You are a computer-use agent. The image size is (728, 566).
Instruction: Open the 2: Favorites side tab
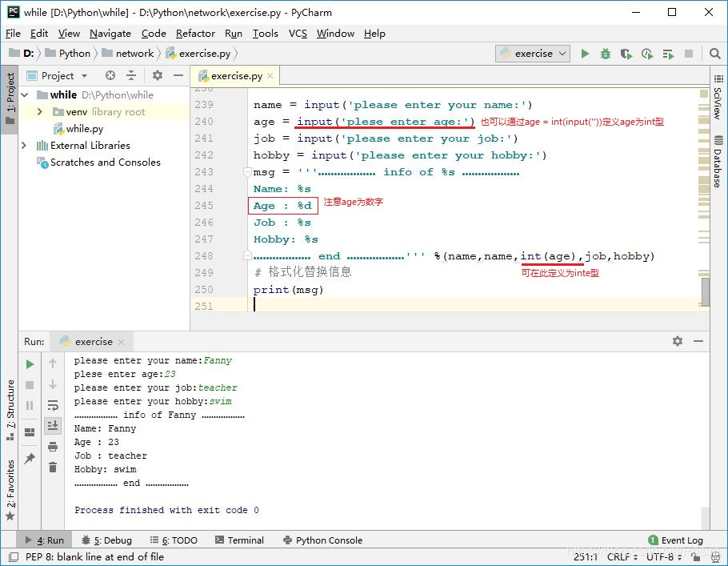10,490
